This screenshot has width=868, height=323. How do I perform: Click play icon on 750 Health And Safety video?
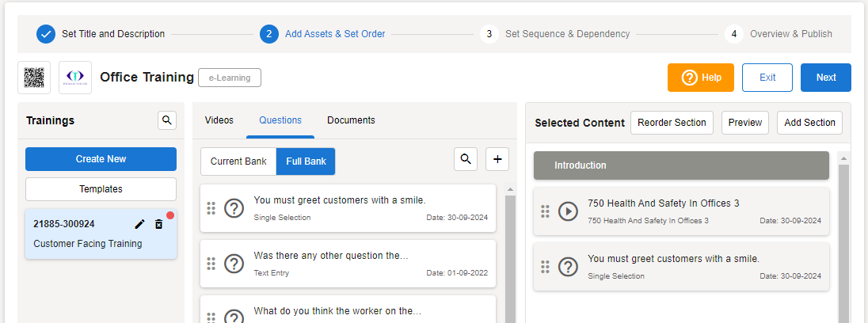(568, 211)
